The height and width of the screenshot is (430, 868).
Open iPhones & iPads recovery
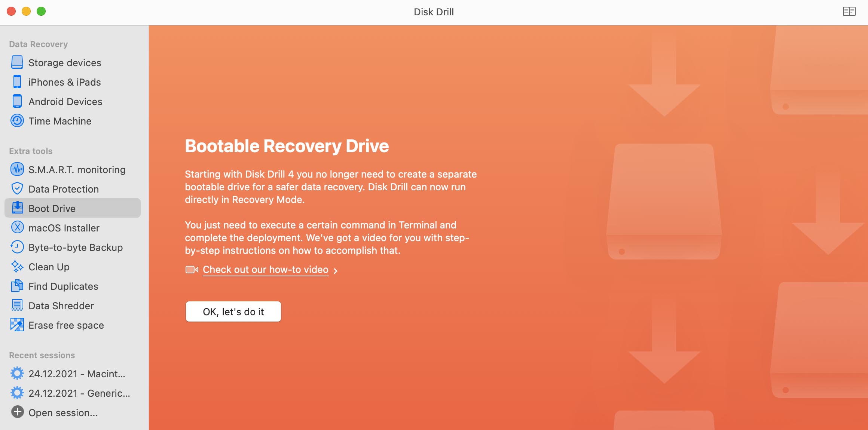64,82
